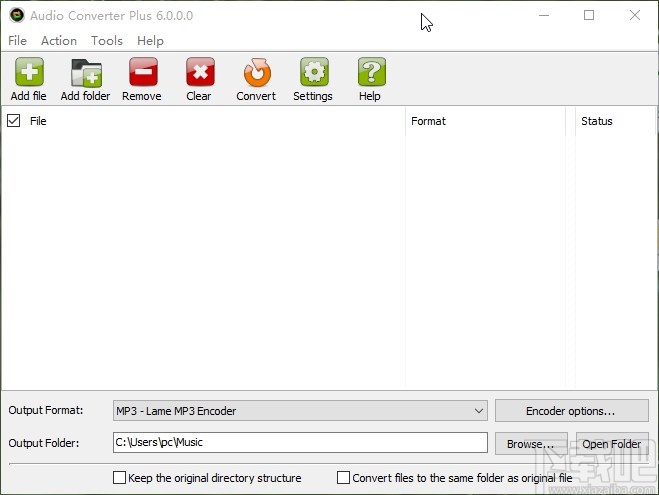Click the Clear list toolbar icon

pos(200,72)
